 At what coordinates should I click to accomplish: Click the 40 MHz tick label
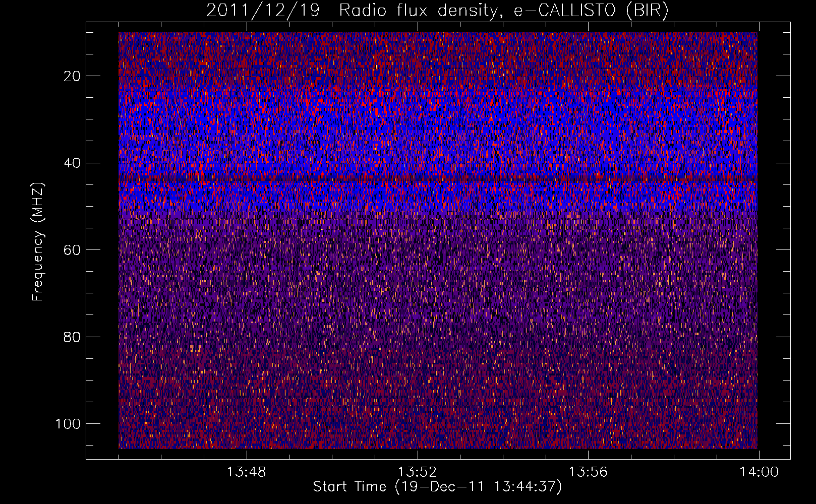point(72,163)
